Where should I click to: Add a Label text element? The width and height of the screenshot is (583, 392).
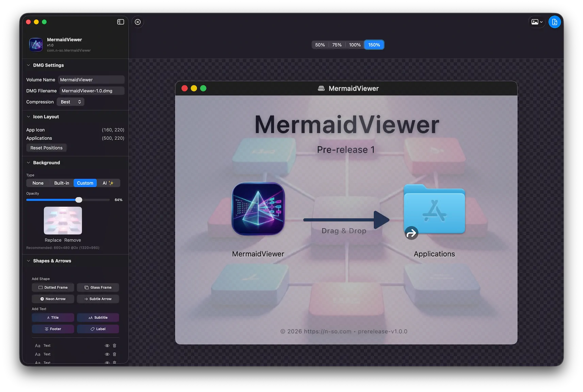click(x=98, y=329)
